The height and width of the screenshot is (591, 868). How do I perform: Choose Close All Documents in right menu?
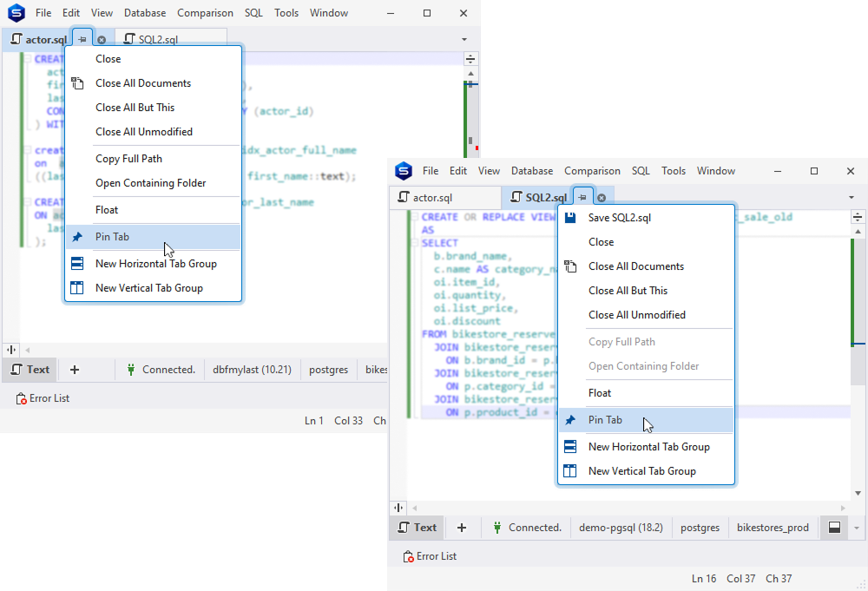[x=646, y=266]
